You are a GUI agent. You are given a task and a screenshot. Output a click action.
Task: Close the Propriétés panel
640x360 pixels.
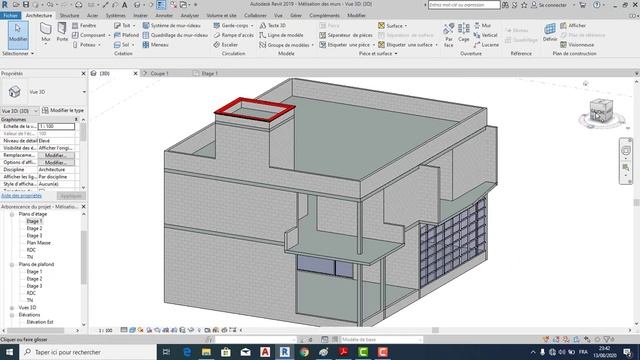pos(83,73)
